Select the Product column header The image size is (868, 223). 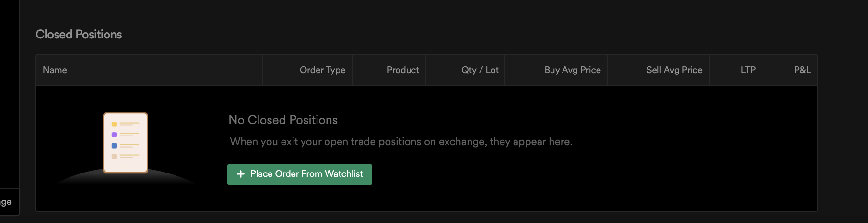click(403, 70)
